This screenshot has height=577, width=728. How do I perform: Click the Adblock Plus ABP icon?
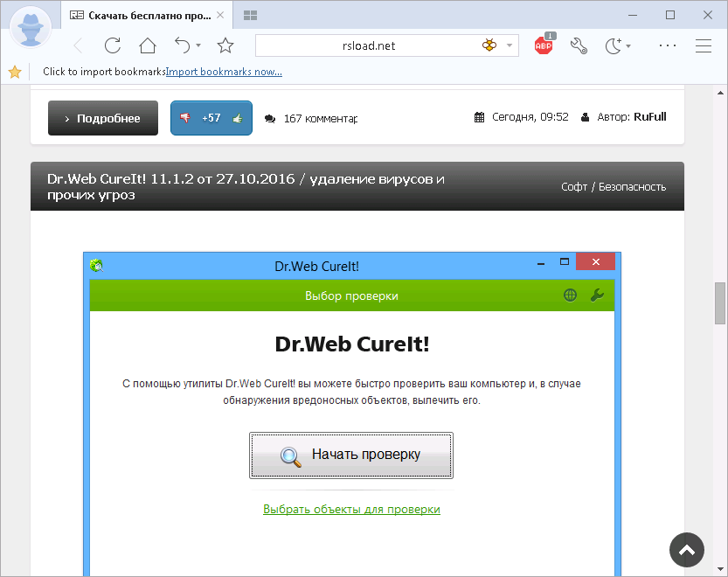(543, 45)
